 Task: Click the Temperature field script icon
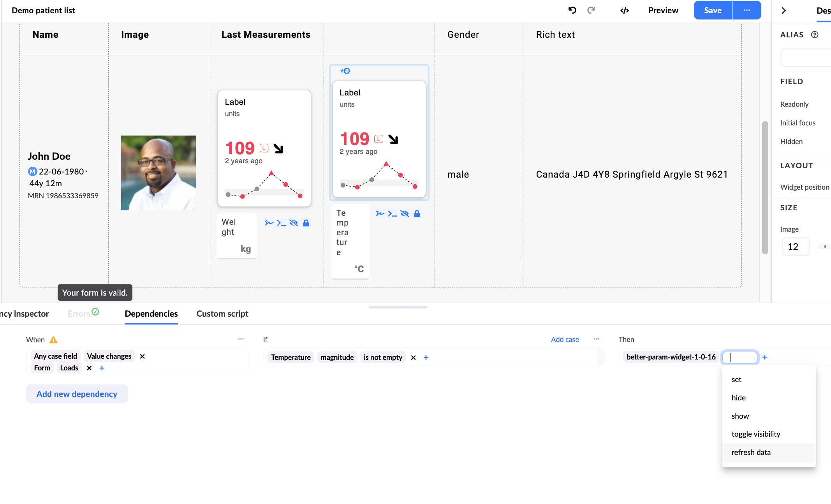[x=392, y=213]
